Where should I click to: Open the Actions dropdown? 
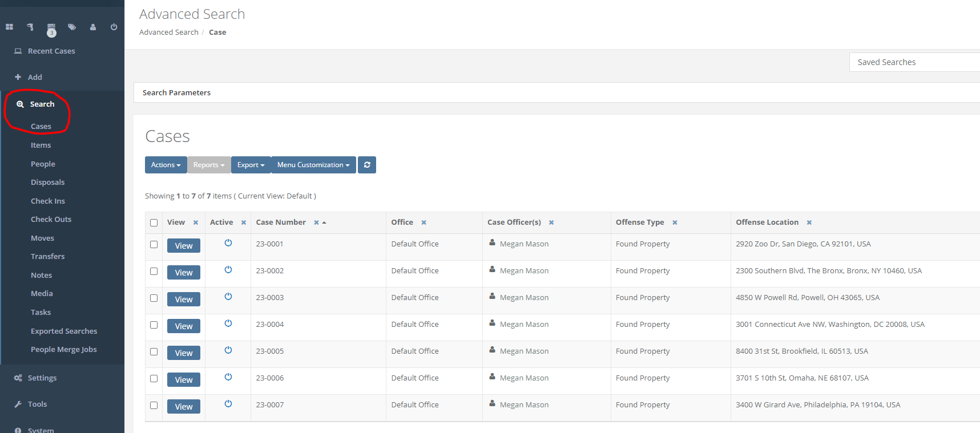click(x=166, y=165)
